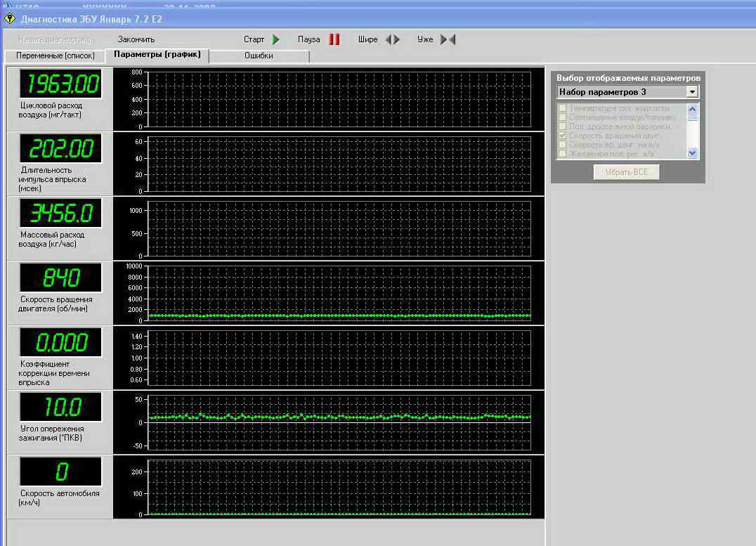Click the Пауза label
This screenshot has height=546, width=756.
coord(308,39)
